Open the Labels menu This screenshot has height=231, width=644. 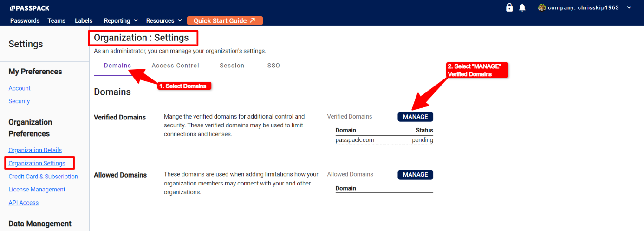[84, 20]
